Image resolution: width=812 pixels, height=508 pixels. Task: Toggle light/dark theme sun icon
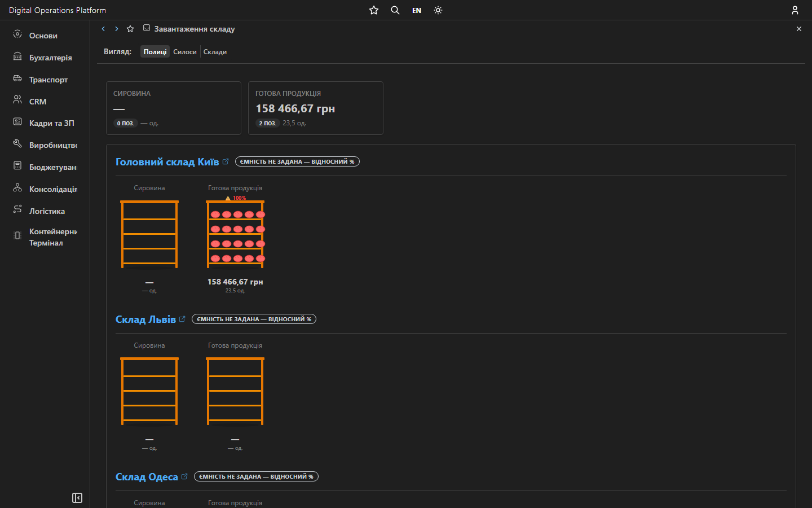tap(438, 10)
